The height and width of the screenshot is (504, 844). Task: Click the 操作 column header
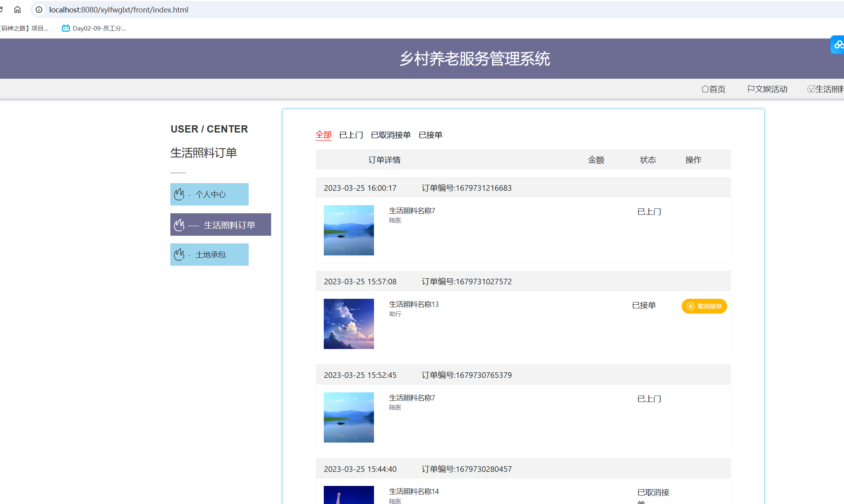coord(693,160)
